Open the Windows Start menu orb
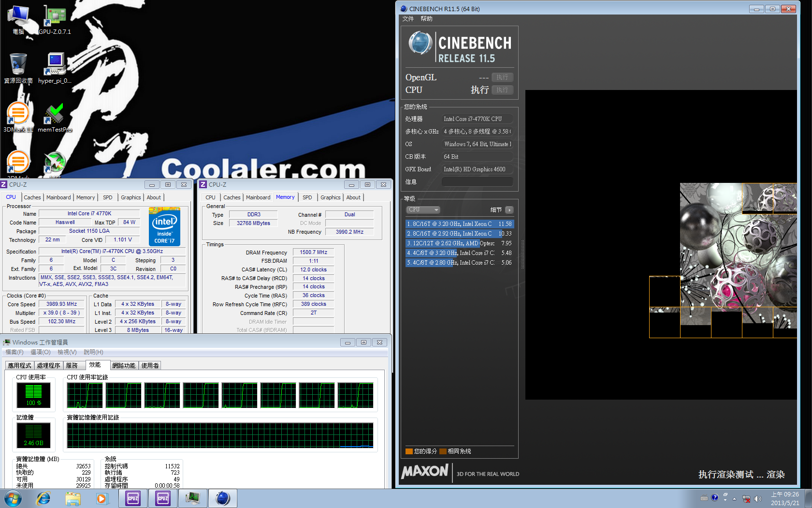 pos(13,498)
